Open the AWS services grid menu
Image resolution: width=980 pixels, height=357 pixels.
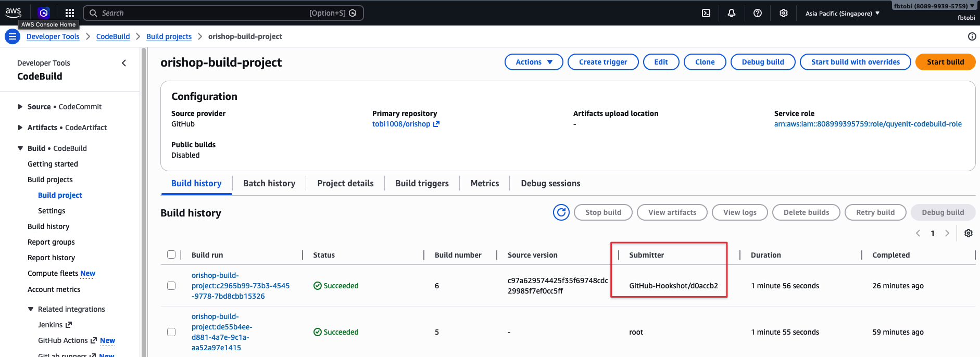[x=70, y=13]
